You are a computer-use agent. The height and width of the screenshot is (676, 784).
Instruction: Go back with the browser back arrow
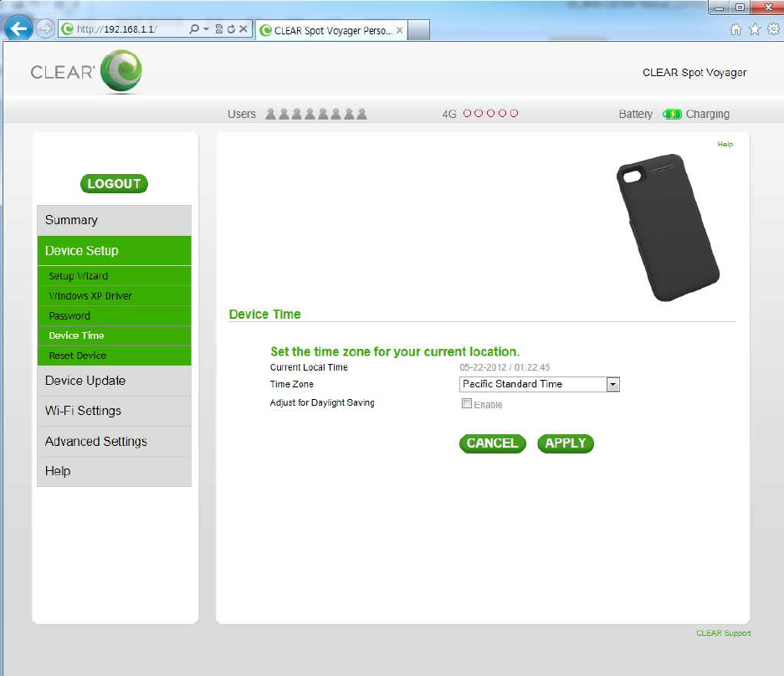pyautogui.click(x=18, y=28)
